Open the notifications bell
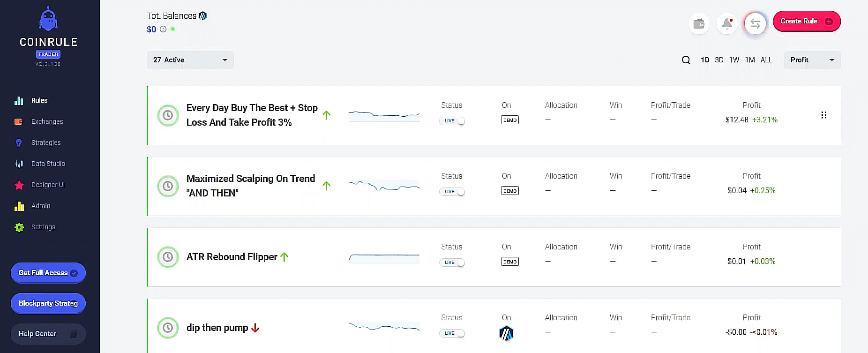This screenshot has height=353, width=868. coord(727,23)
